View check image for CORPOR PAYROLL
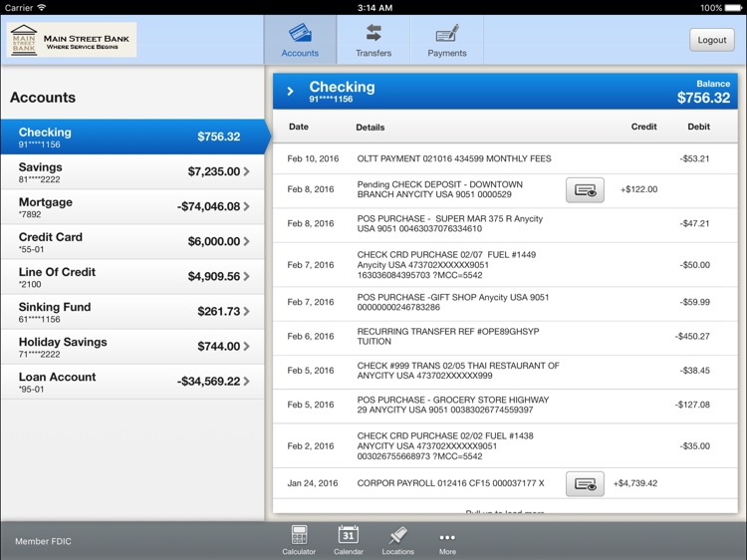Screen dimensions: 747x560 585,484
